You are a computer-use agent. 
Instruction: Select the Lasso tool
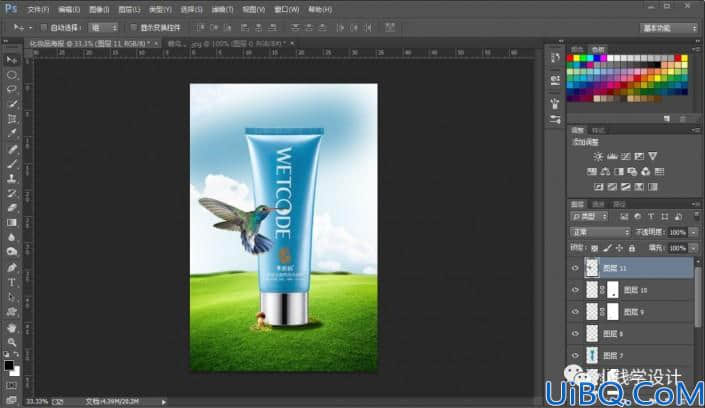[x=12, y=90]
